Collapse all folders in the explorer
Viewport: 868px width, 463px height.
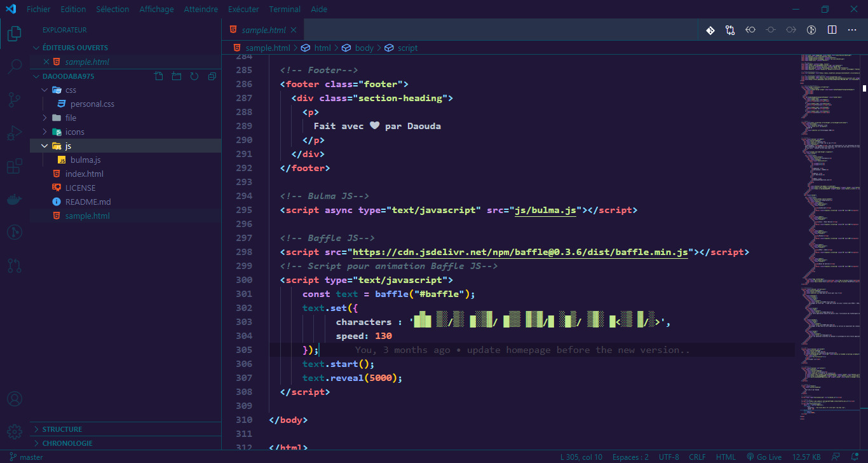tap(212, 76)
